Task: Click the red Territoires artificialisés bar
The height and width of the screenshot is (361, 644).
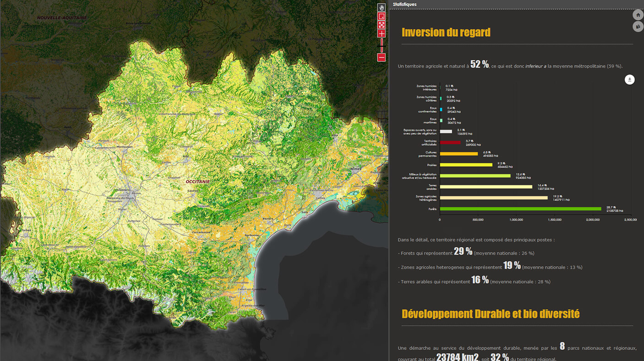Action: click(x=450, y=142)
